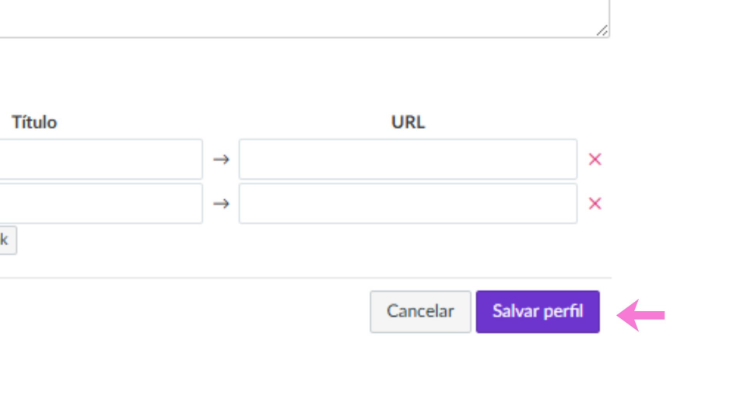Viewport: 747px width, 420px height.
Task: Focus the second URL input field
Action: (x=408, y=204)
